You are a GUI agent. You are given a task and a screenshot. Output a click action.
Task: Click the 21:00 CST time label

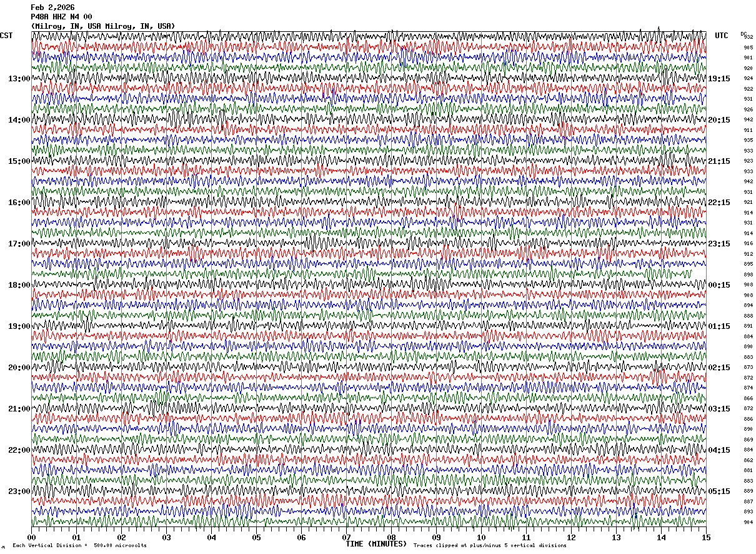click(x=19, y=409)
